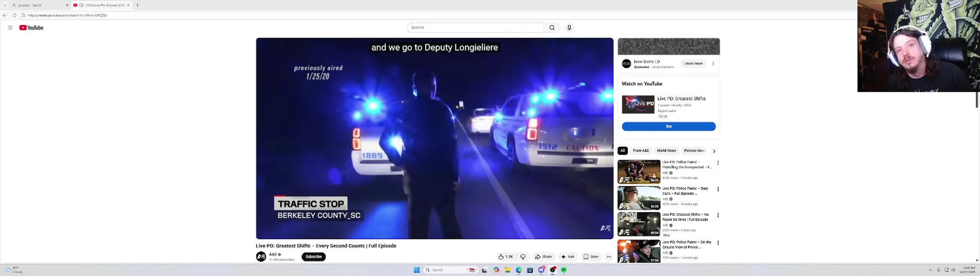Viewport: 980px width, 276px height.
Task: Reload the current page
Action: coord(14,15)
